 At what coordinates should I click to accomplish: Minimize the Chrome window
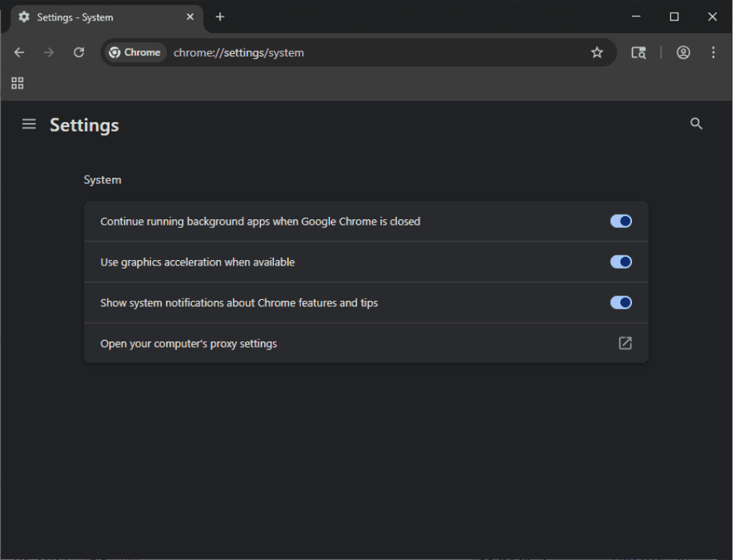[x=636, y=16]
